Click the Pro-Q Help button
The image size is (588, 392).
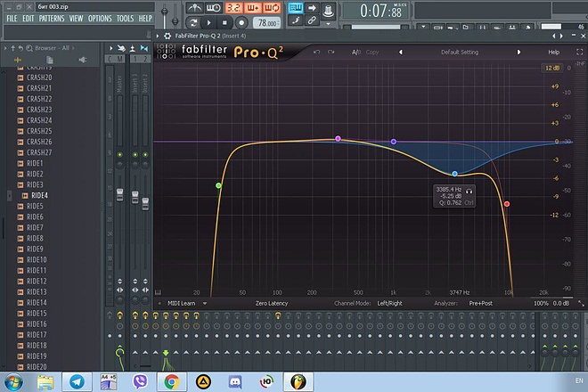553,53
